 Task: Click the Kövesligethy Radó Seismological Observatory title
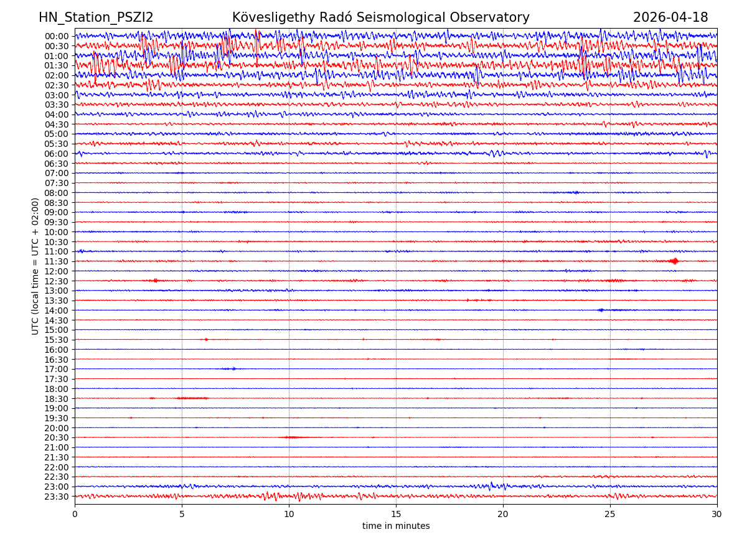point(380,17)
